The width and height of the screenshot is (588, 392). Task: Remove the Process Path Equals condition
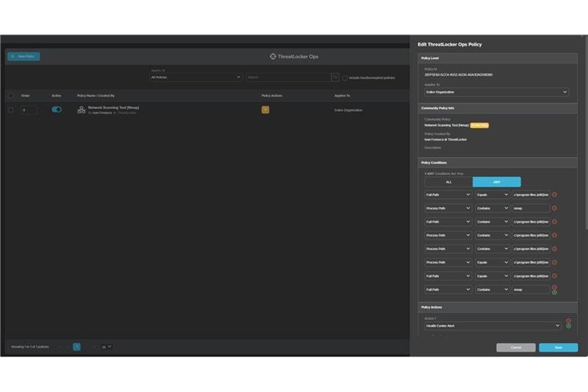pyautogui.click(x=554, y=262)
